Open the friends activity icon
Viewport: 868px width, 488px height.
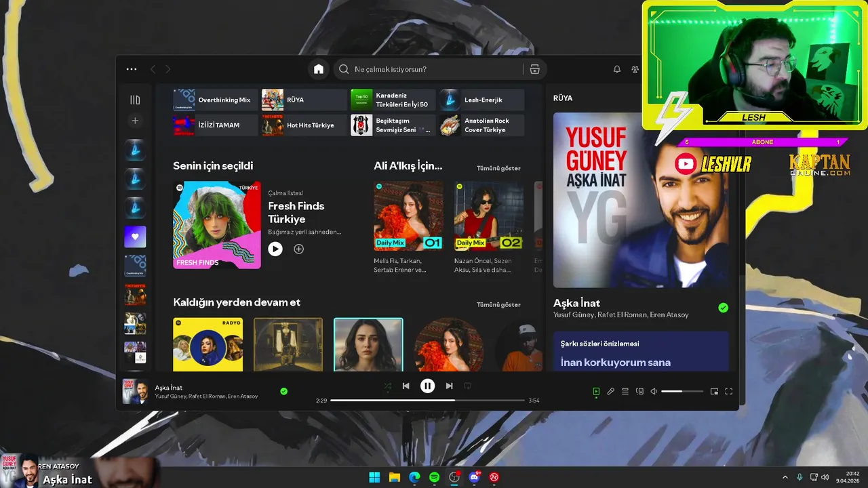[635, 69]
